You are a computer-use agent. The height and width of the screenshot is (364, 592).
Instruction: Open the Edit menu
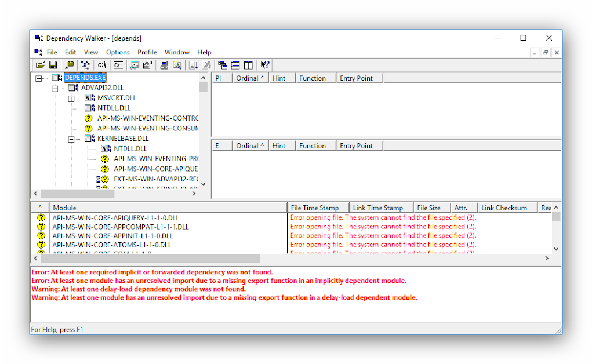[x=70, y=52]
